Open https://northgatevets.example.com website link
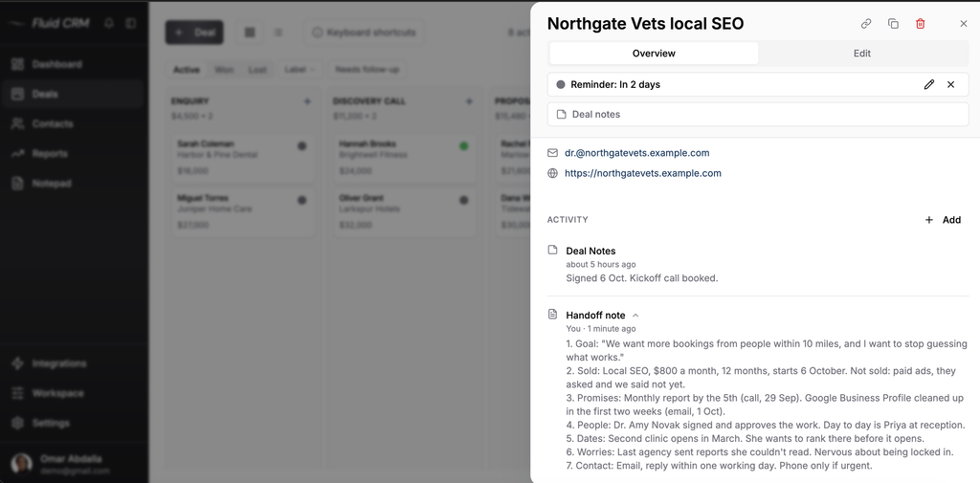Viewport: 980px width, 483px height. click(x=642, y=173)
